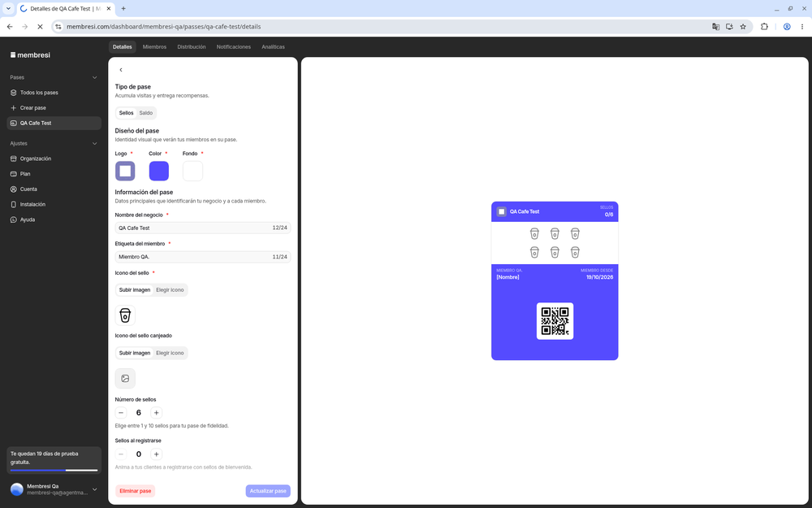
Task: Open the Distribución tab
Action: (x=191, y=46)
